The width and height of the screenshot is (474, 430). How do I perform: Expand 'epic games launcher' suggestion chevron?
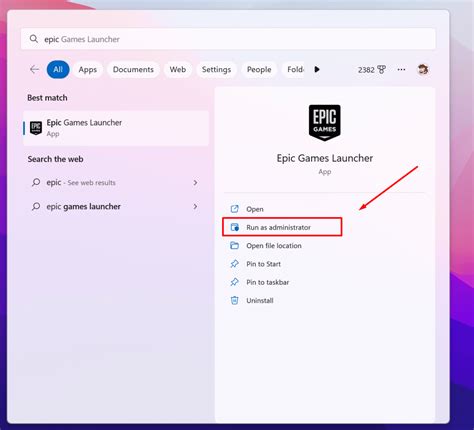[x=195, y=207]
